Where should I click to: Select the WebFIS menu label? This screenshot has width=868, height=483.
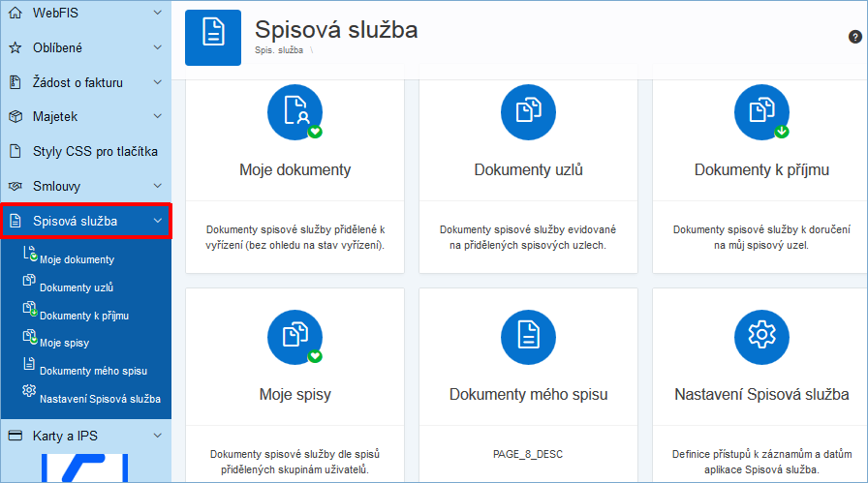pos(55,13)
